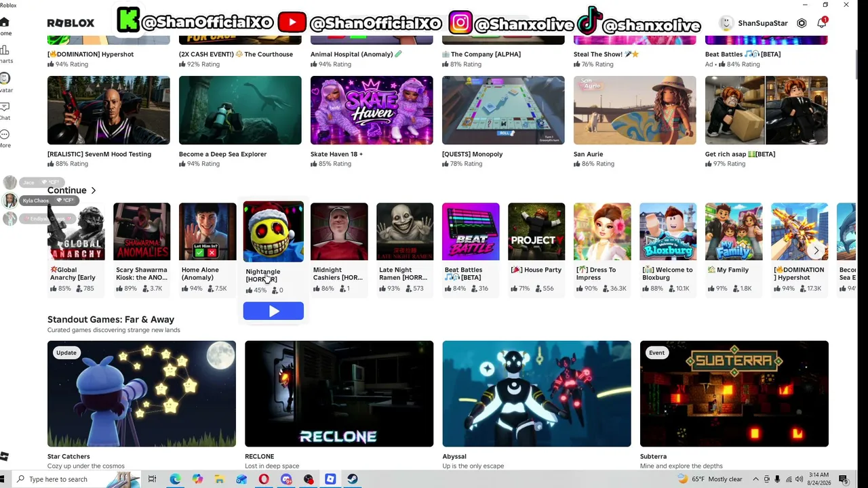This screenshot has width=868, height=488.
Task: Open Copilot from the taskbar
Action: (x=197, y=479)
